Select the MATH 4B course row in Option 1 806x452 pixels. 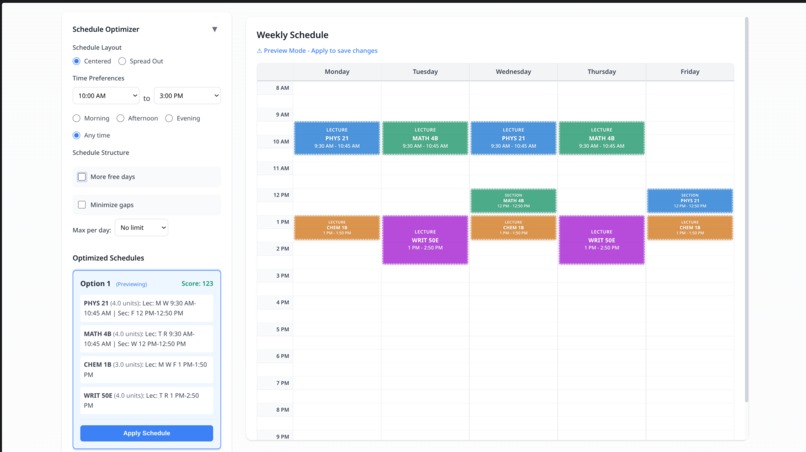(x=146, y=339)
